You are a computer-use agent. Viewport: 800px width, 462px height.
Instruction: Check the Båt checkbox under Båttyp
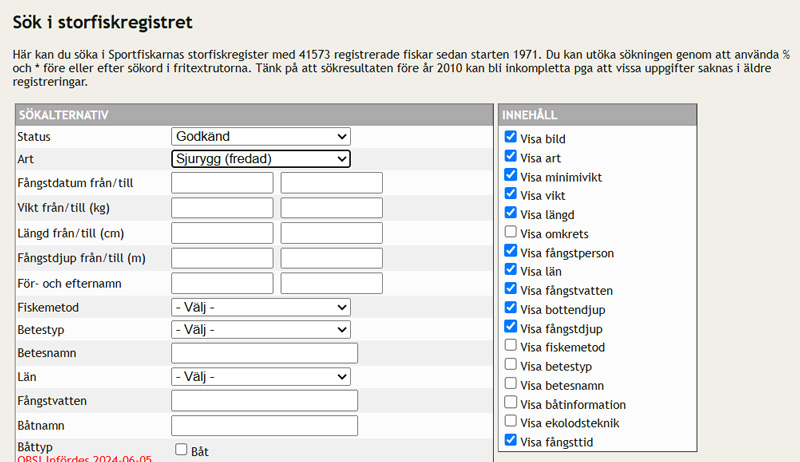coord(181,449)
